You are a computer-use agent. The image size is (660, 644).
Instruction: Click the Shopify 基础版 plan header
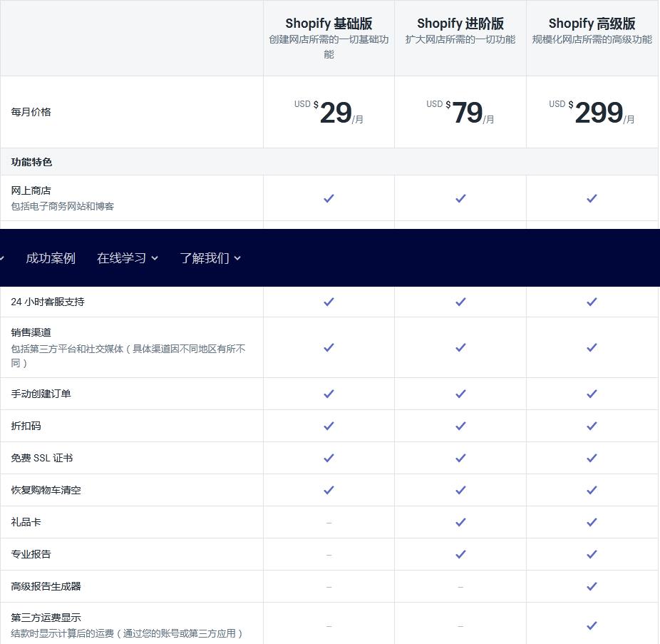[x=329, y=24]
